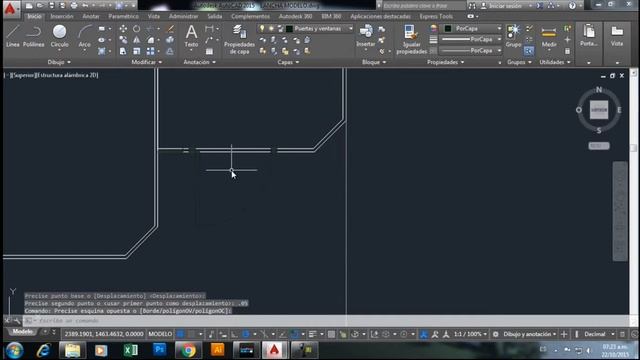Expand the Modificar panel

147,62
